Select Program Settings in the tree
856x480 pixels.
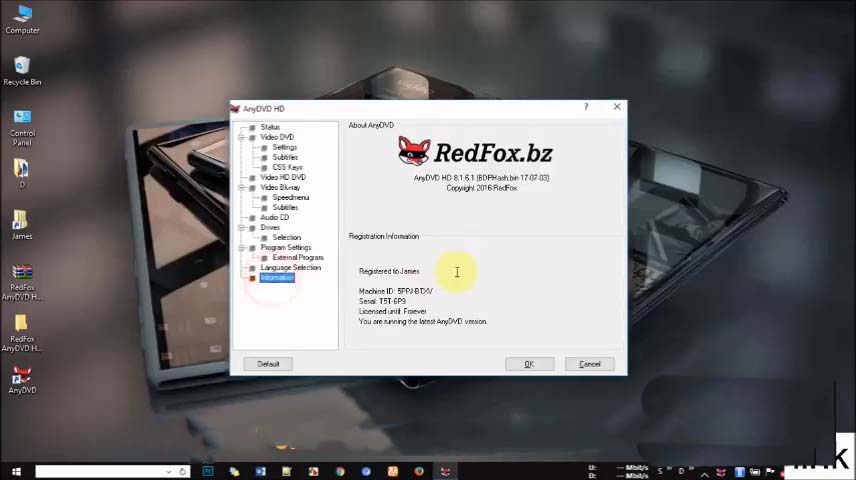[286, 247]
